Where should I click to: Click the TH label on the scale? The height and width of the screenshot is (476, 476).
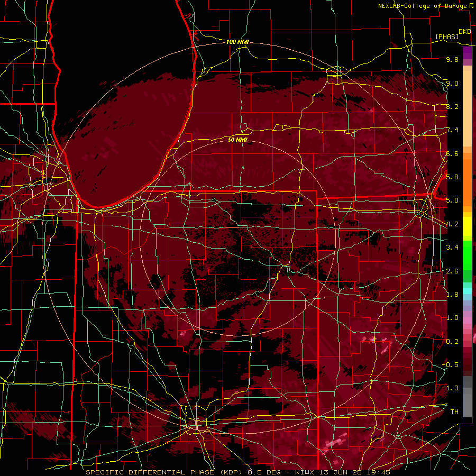tap(454, 411)
